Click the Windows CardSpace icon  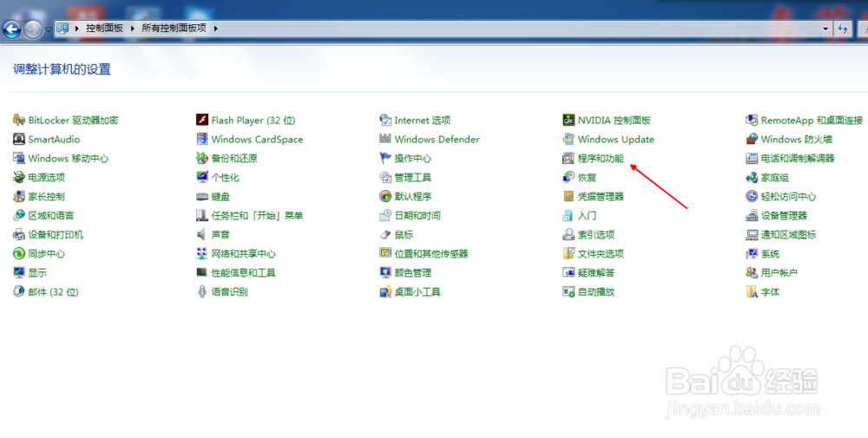(202, 139)
